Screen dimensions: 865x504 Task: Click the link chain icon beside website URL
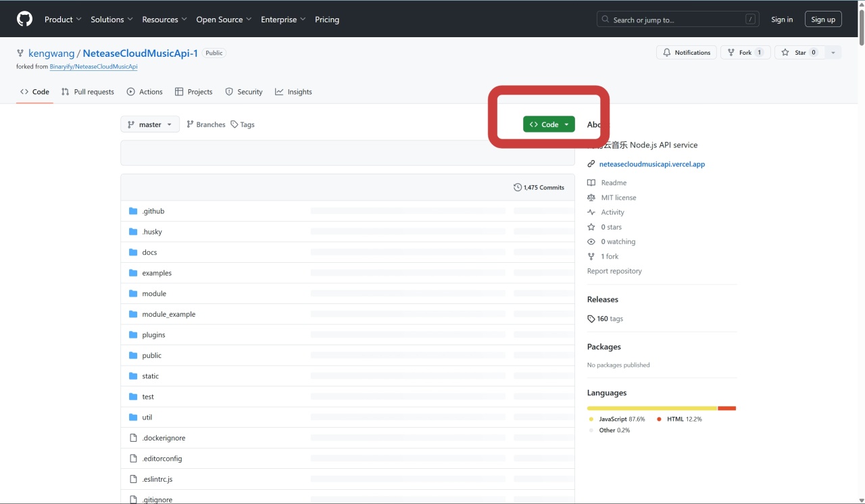click(591, 164)
